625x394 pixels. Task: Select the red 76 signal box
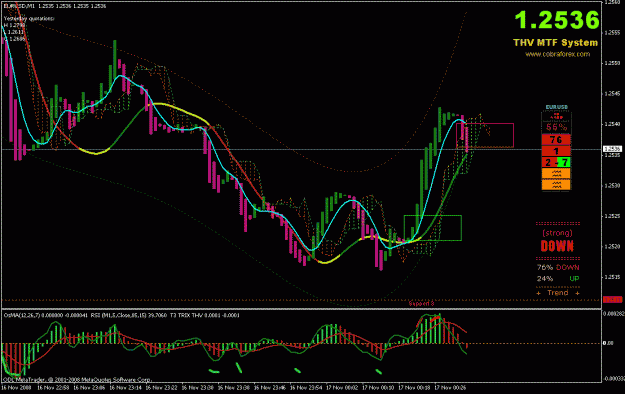[x=556, y=140]
